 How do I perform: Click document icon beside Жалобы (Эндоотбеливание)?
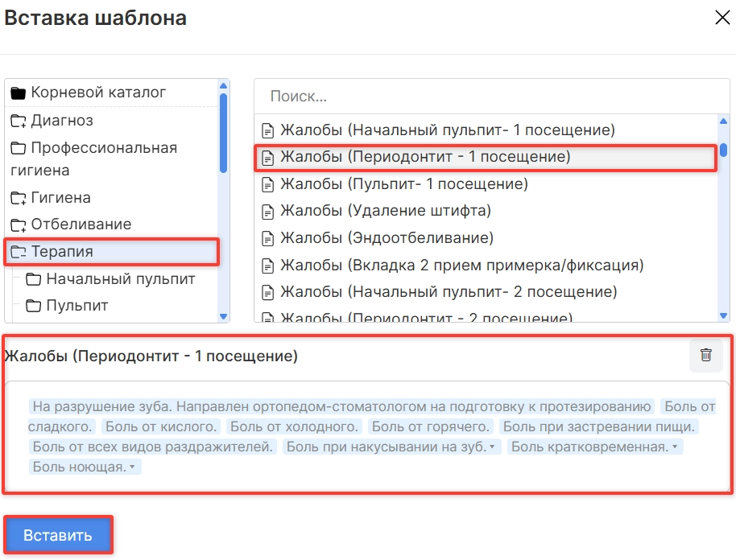click(x=268, y=239)
